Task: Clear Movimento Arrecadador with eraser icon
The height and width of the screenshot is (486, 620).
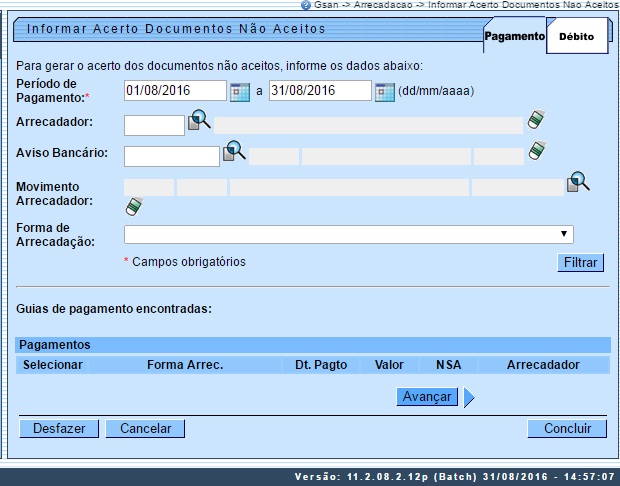Action: pyautogui.click(x=133, y=206)
